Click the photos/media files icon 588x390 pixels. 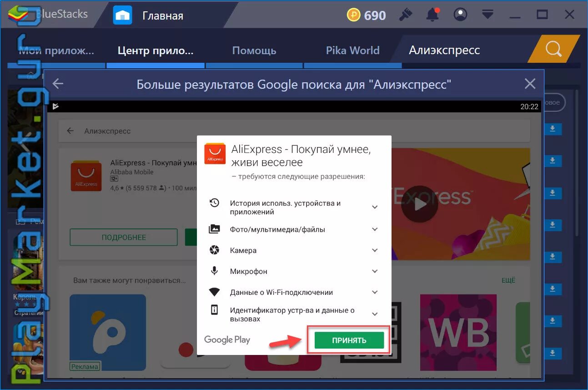coord(214,229)
